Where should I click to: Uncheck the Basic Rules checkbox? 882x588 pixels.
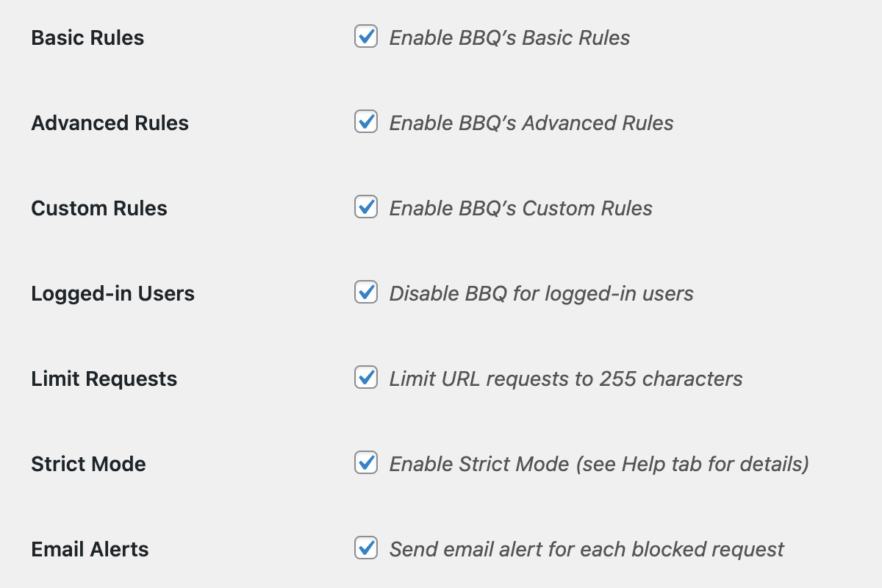(366, 36)
